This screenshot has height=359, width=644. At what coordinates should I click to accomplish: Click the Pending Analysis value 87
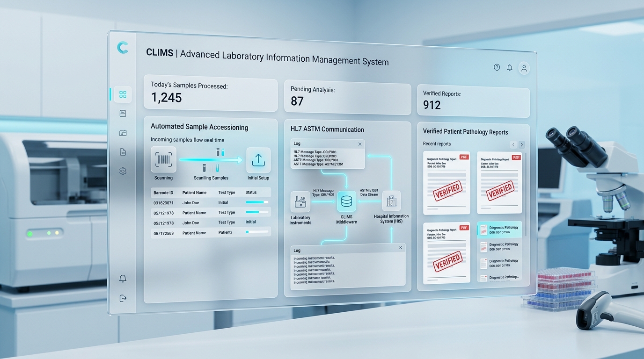coord(297,101)
